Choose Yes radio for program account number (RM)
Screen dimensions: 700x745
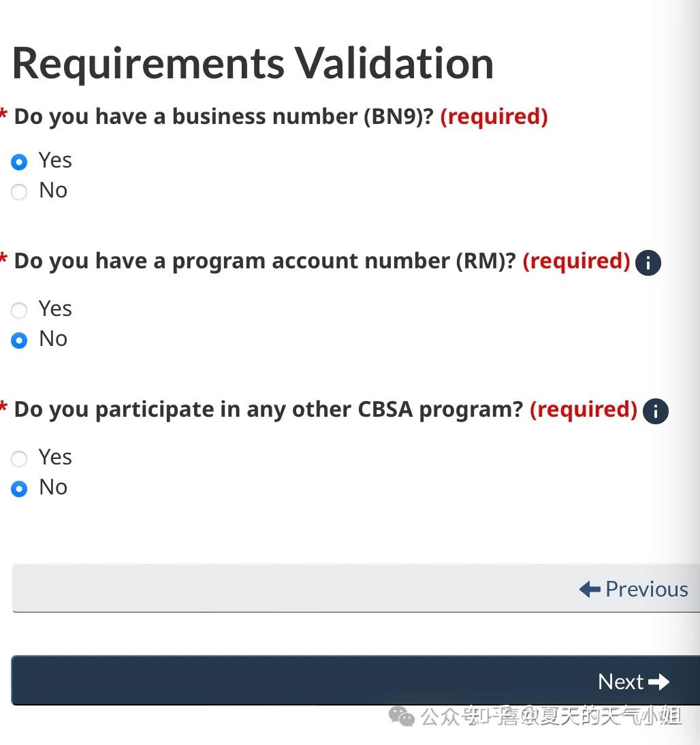coord(19,311)
